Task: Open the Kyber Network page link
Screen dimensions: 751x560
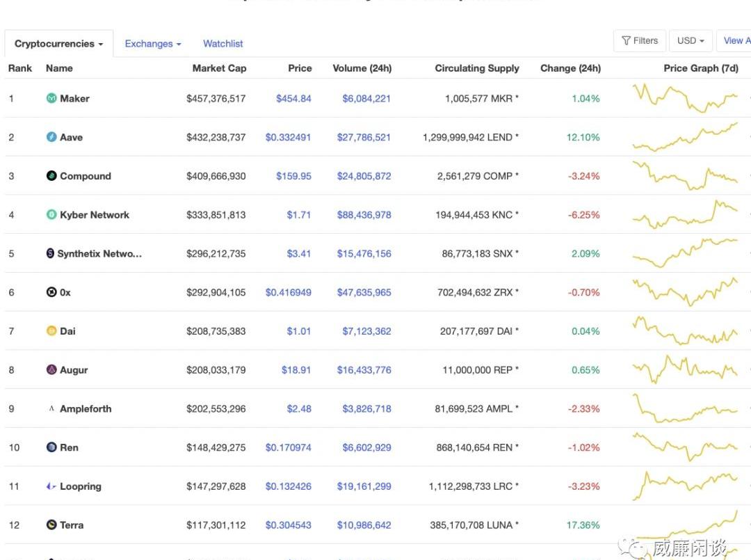Action: tap(95, 215)
